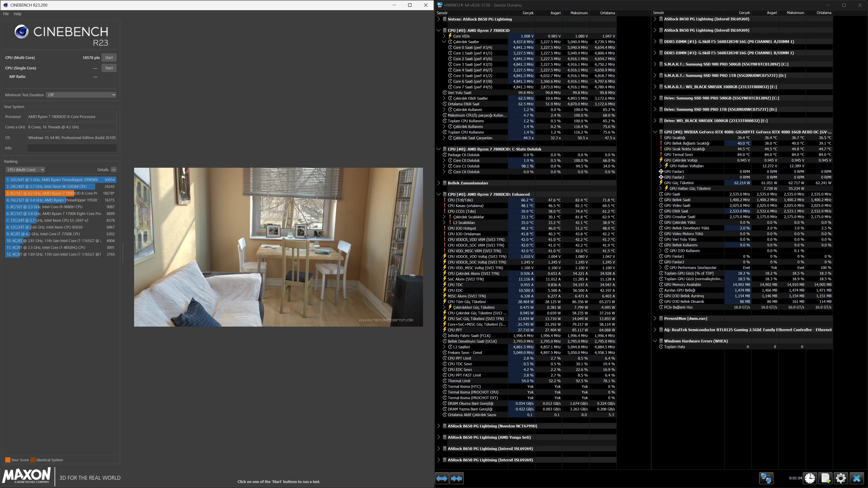Viewport: 868px width, 488px height.
Task: Toggle the ranking Details arrow button
Action: point(114,170)
